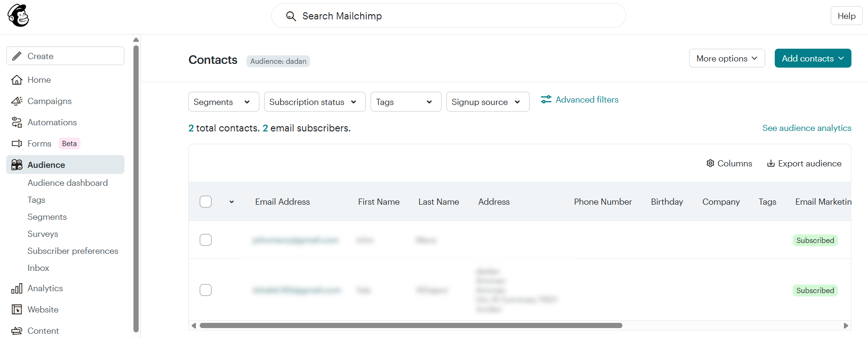Expand the bulk selection arrow in header

point(231,202)
